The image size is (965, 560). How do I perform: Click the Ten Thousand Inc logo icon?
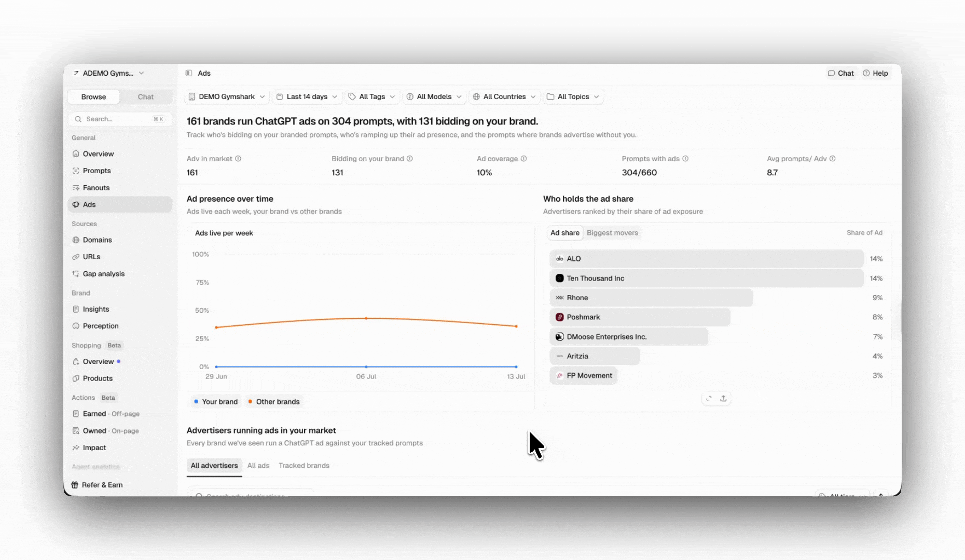560,278
